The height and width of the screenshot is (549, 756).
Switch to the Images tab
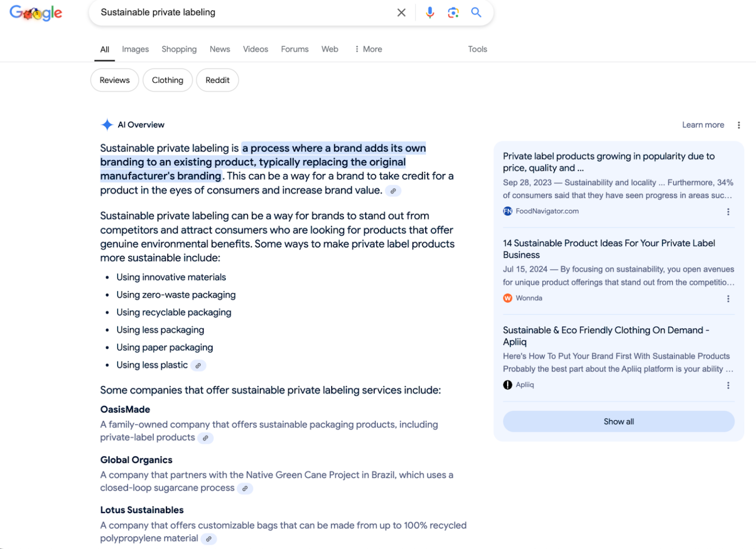pyautogui.click(x=135, y=49)
